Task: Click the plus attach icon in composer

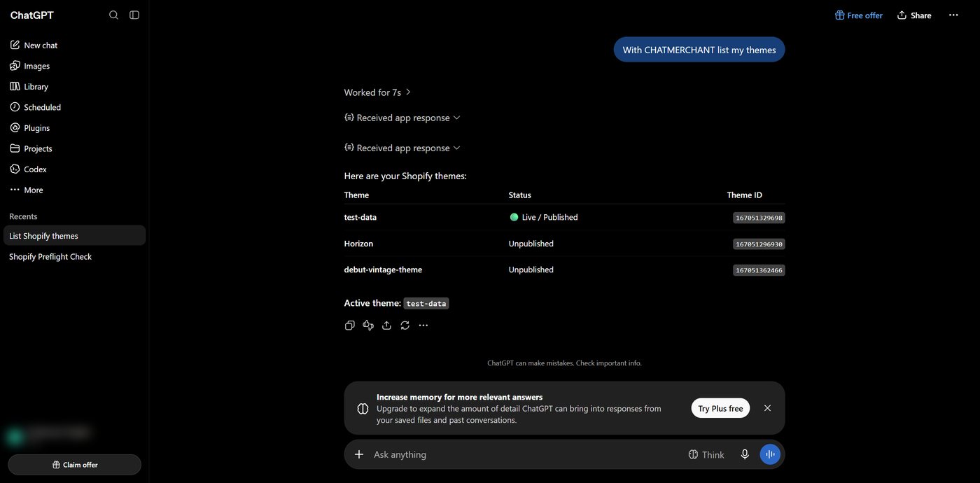Action: (359, 454)
